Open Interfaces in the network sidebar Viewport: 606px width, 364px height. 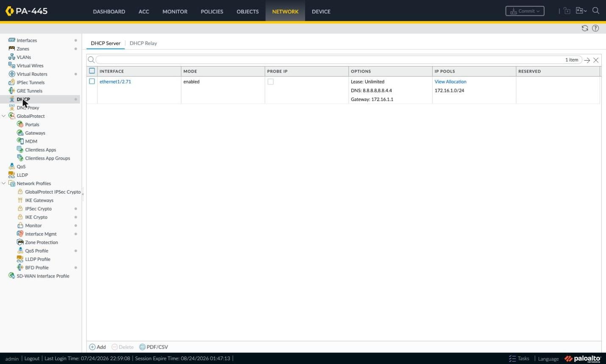click(x=27, y=40)
